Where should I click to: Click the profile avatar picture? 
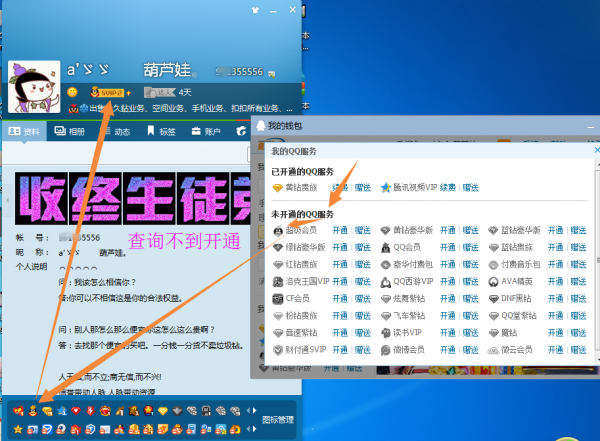34,87
